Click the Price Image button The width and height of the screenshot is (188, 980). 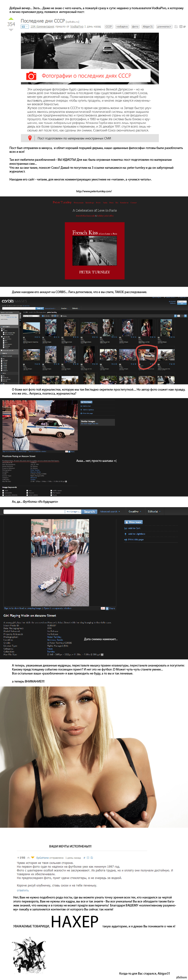click(x=133, y=522)
